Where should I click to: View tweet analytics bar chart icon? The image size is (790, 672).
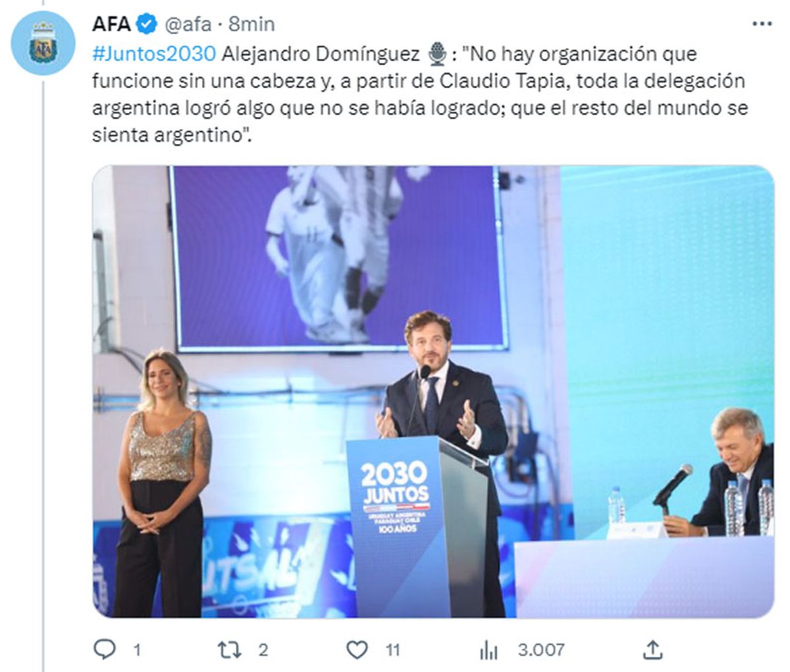488,650
